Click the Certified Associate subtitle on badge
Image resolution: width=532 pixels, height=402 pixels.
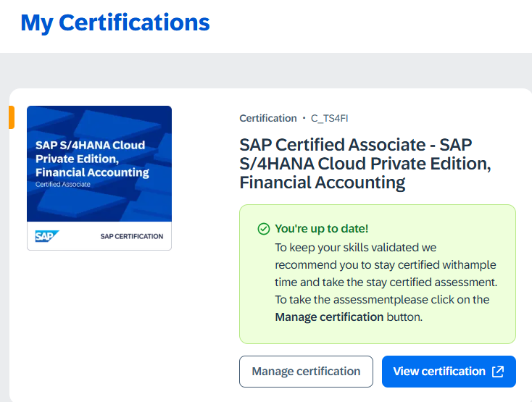click(63, 185)
